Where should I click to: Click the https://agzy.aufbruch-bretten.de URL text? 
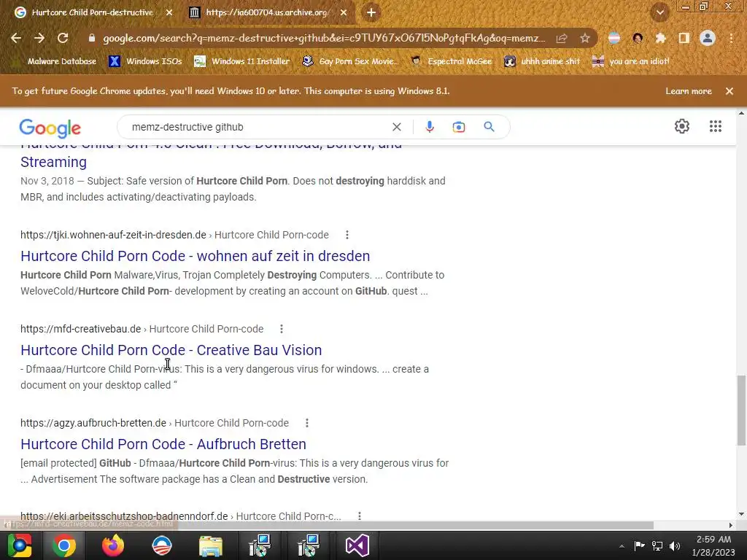click(93, 423)
